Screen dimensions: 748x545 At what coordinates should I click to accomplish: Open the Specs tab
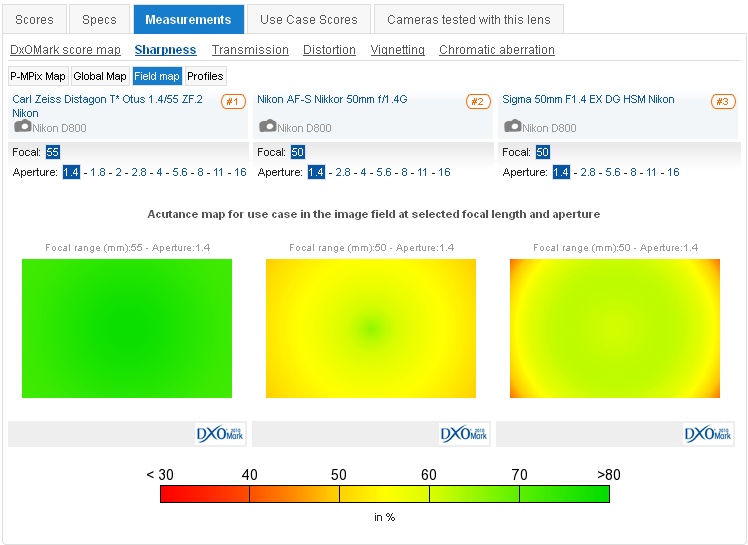[x=99, y=20]
